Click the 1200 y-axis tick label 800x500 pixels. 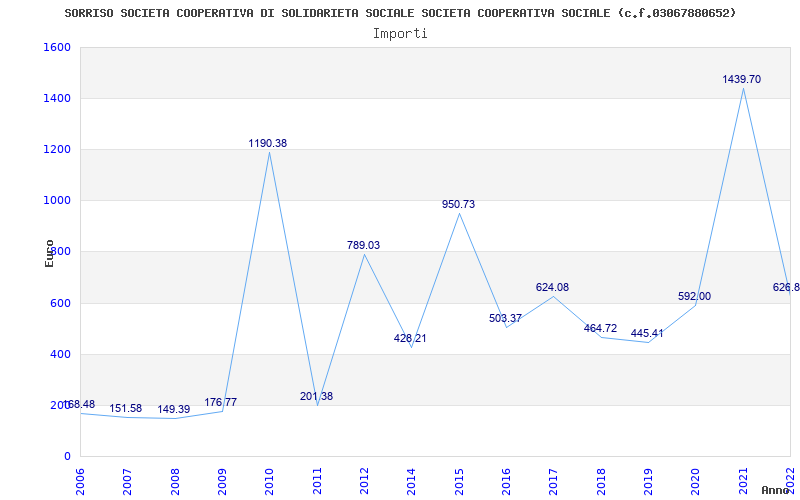pos(57,149)
